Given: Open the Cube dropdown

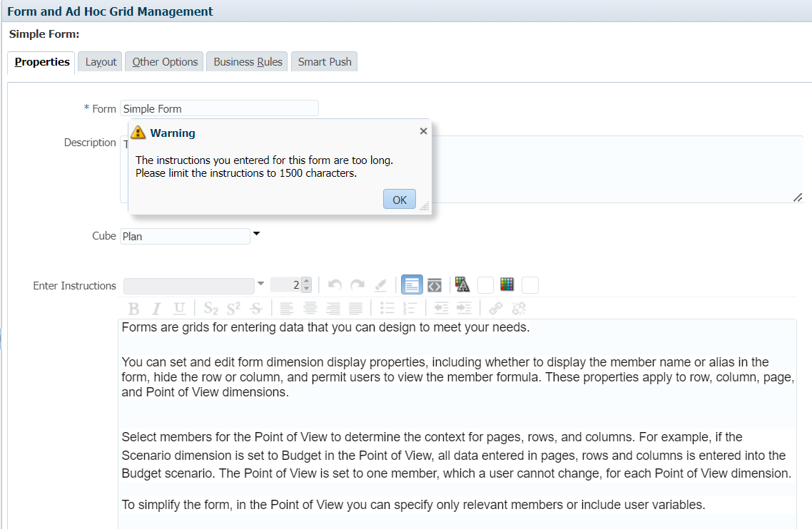Looking at the screenshot, I should click(x=256, y=233).
